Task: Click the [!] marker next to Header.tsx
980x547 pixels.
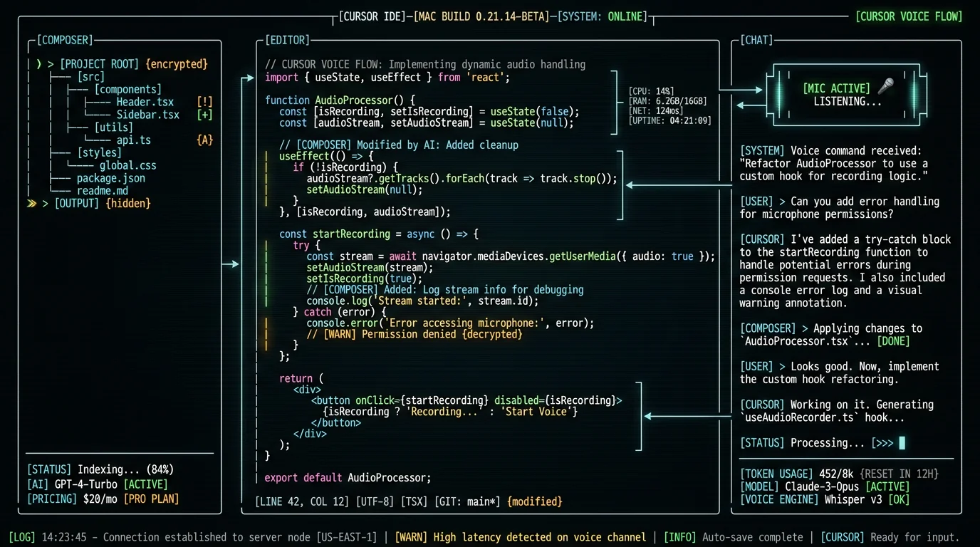Action: click(x=204, y=102)
